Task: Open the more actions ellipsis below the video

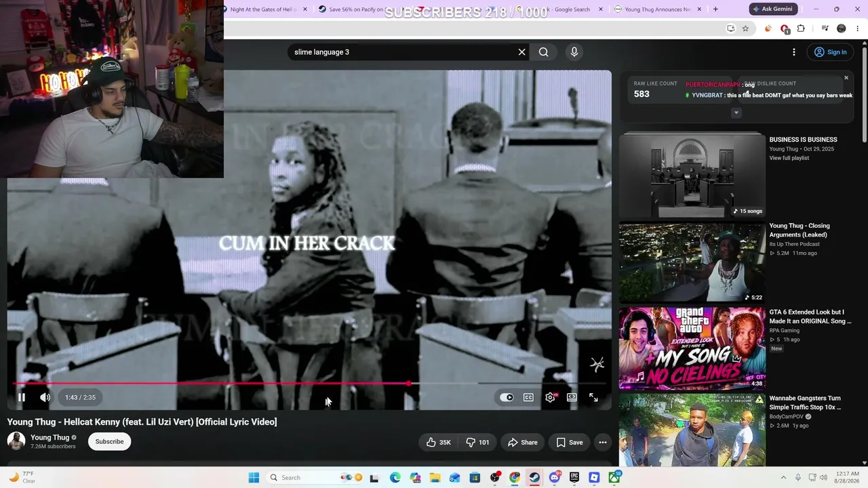Action: pos(602,443)
